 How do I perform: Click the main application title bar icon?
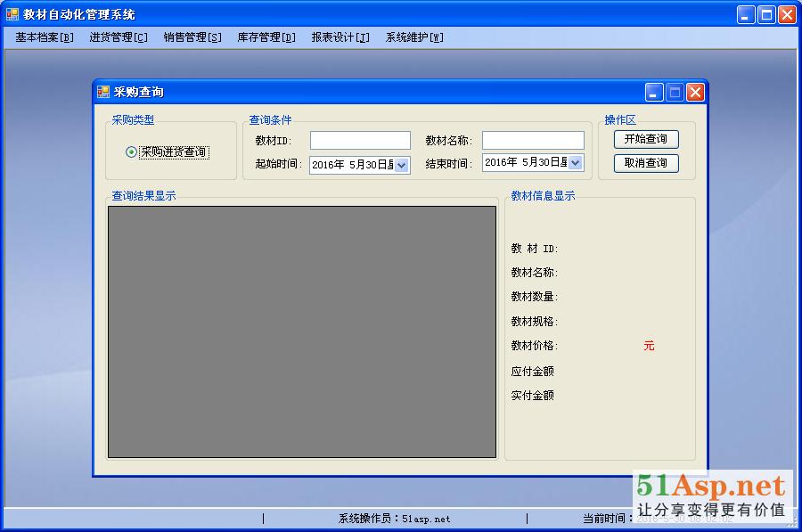[12, 14]
